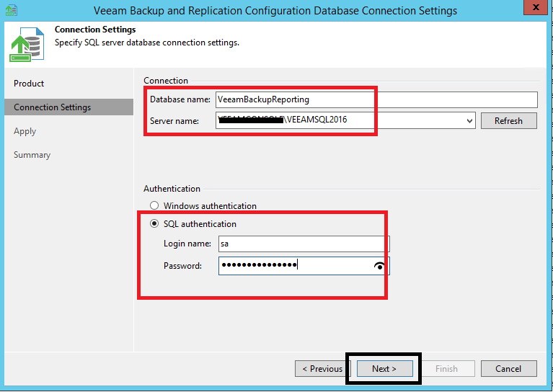Expand the Server name dropdown arrow
The width and height of the screenshot is (553, 392).
469,121
